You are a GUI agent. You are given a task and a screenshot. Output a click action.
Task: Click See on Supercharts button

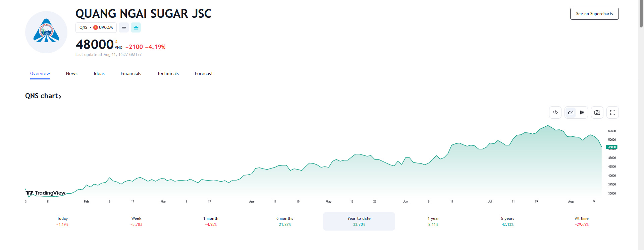(594, 14)
